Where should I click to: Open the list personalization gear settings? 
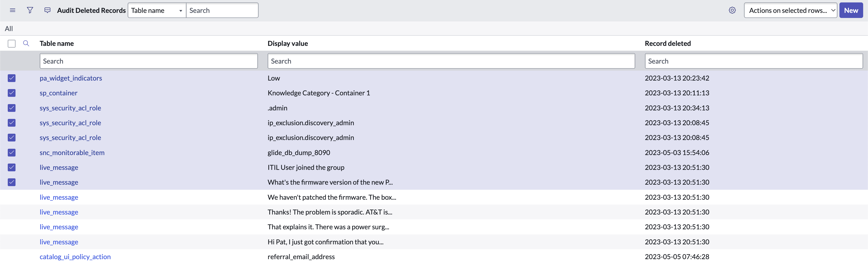point(732,10)
